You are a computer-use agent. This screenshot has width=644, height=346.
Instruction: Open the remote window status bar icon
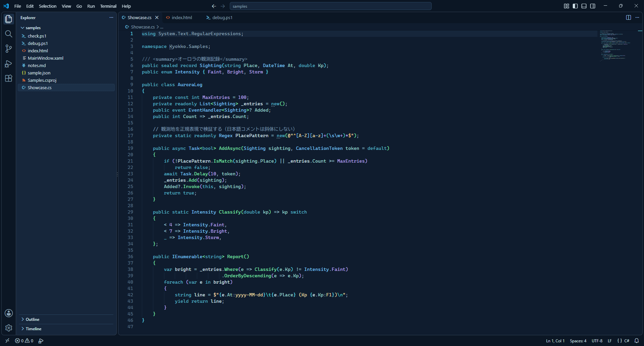click(x=7, y=341)
